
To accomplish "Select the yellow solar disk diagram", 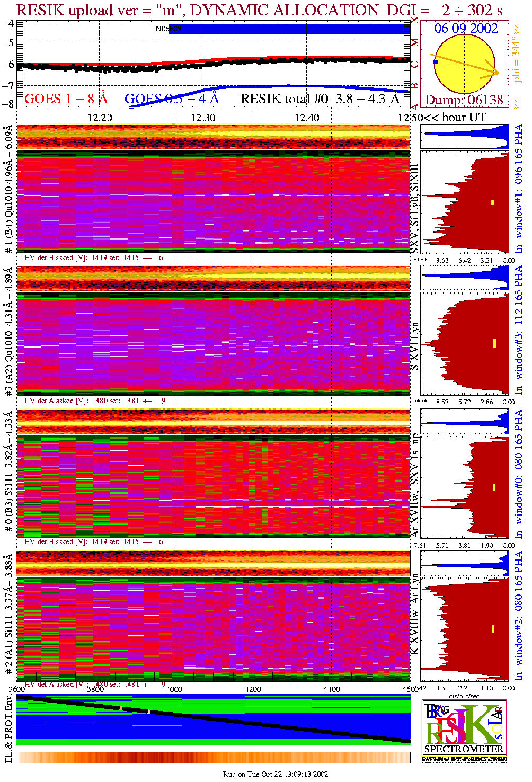I will (x=464, y=65).
